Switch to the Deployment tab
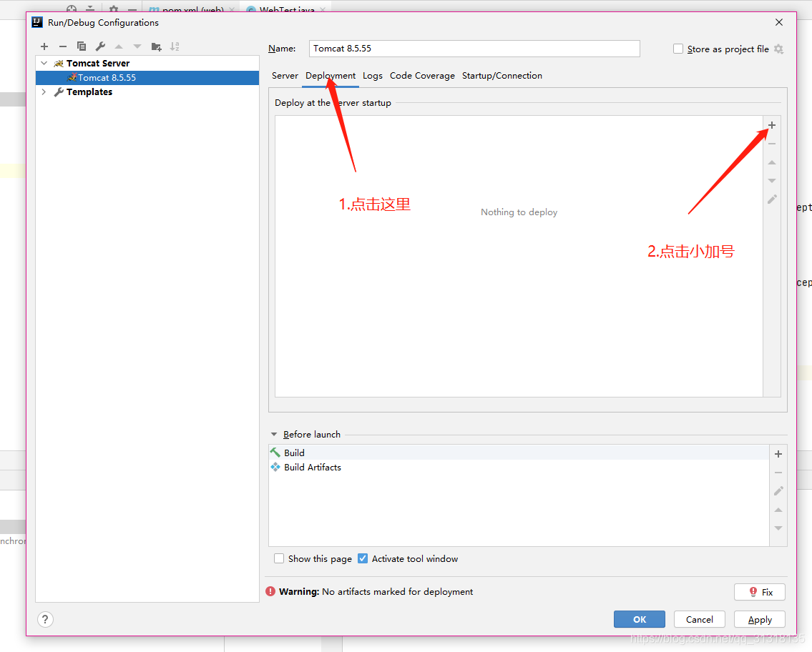812x652 pixels. click(330, 75)
